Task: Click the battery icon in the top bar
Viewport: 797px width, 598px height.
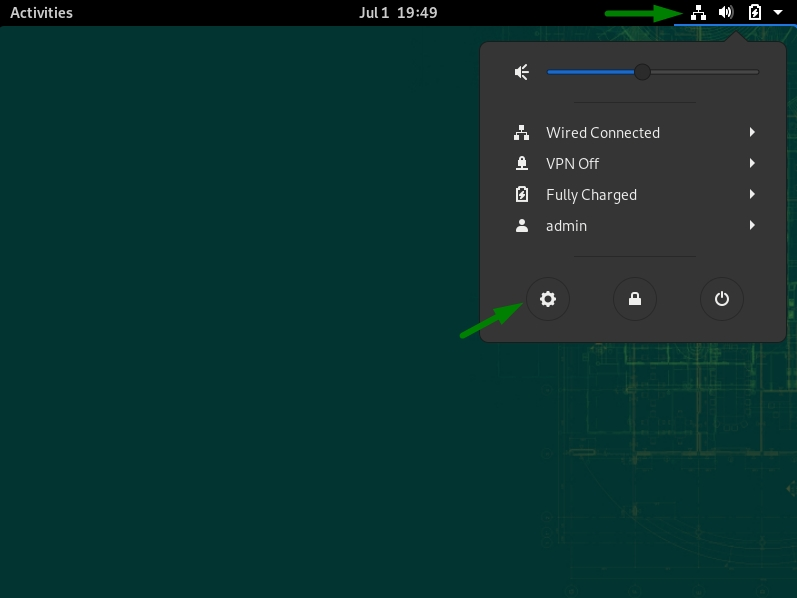Action: click(755, 12)
